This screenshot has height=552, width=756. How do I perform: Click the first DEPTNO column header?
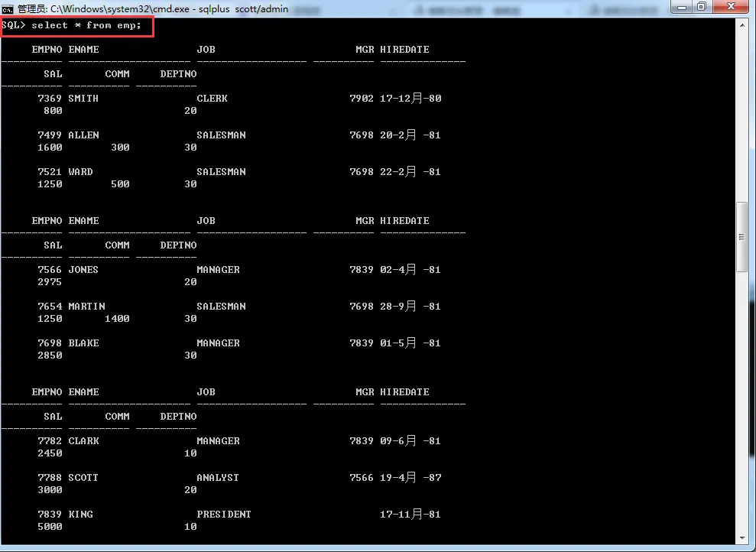tap(178, 73)
